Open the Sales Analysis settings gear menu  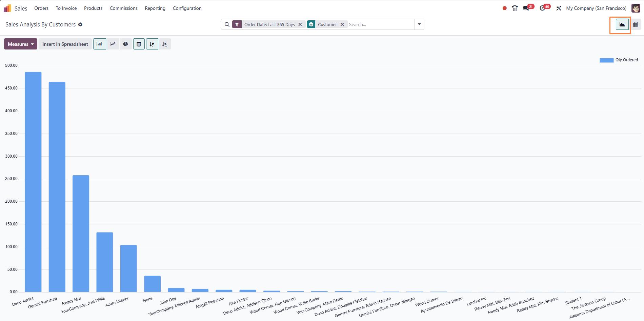pos(80,24)
